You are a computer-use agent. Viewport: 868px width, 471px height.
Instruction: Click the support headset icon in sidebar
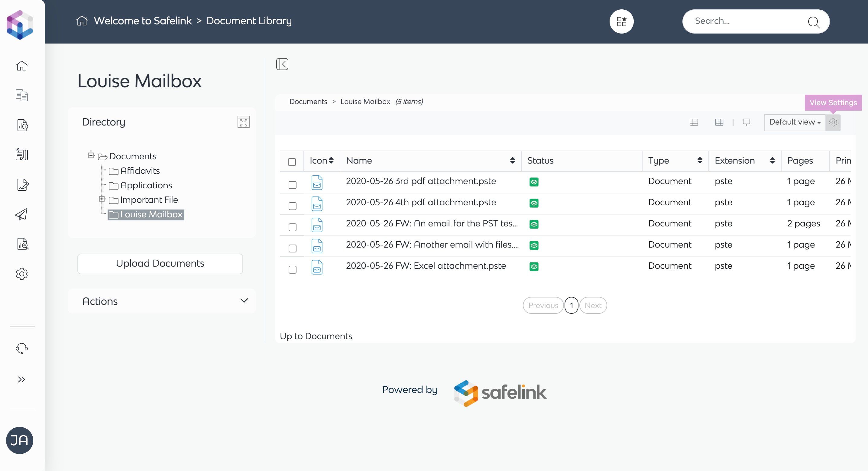[x=21, y=348]
